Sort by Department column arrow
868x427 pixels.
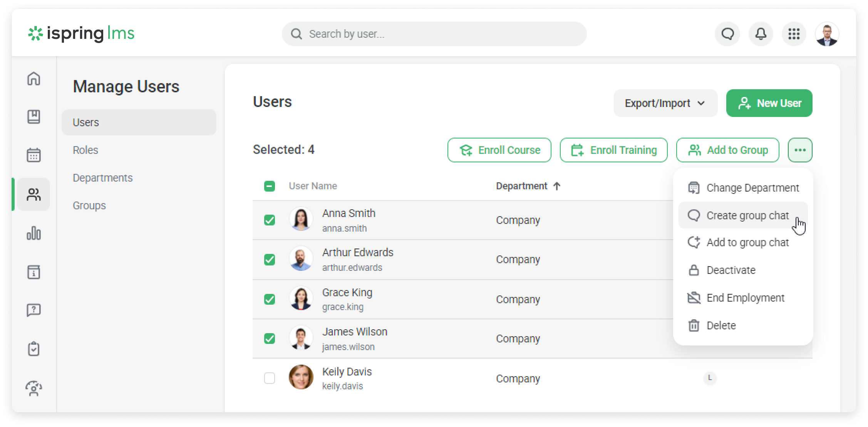(556, 186)
